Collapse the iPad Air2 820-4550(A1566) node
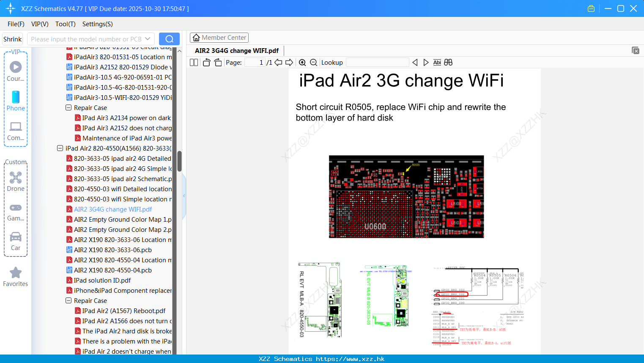Image resolution: width=644 pixels, height=363 pixels. click(60, 148)
